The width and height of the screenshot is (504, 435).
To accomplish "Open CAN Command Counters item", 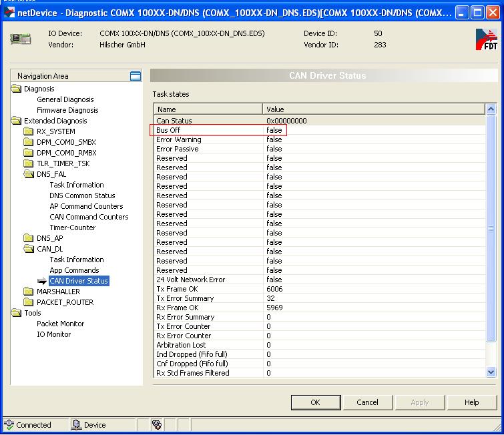I will tap(89, 217).
